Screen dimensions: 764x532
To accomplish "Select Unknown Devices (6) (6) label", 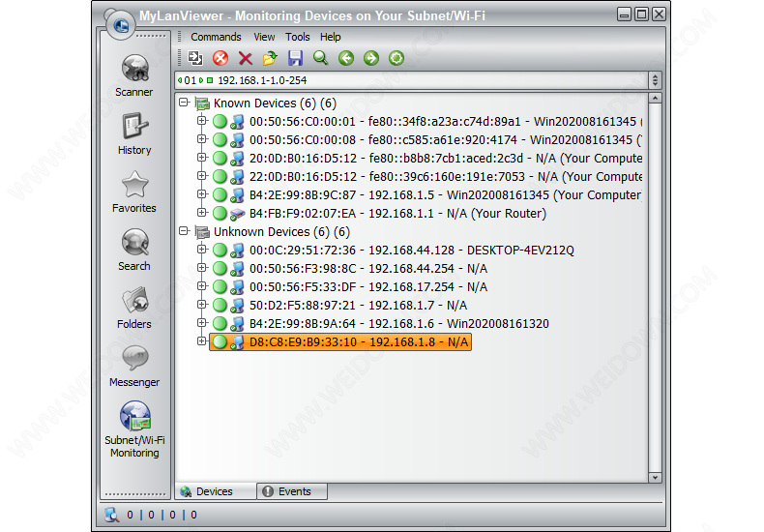I will pos(281,232).
